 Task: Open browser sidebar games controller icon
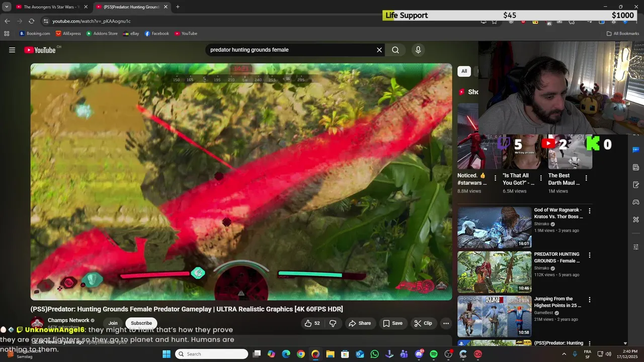click(x=636, y=202)
